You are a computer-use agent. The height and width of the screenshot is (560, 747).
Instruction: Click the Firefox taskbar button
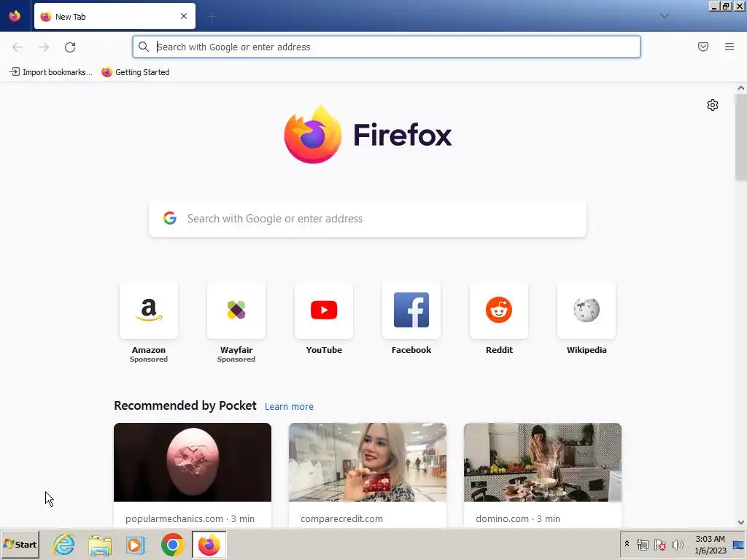click(209, 544)
